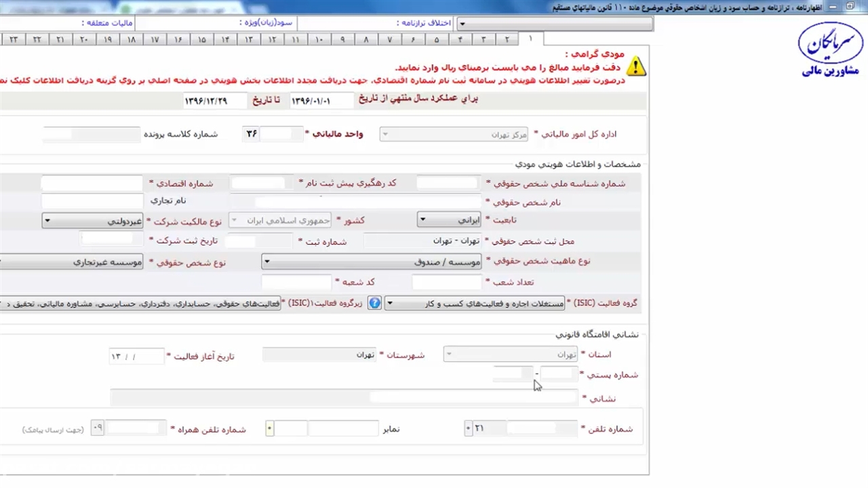The height and width of the screenshot is (488, 868).
Task: Click the نشانی address field
Action: coord(344,398)
